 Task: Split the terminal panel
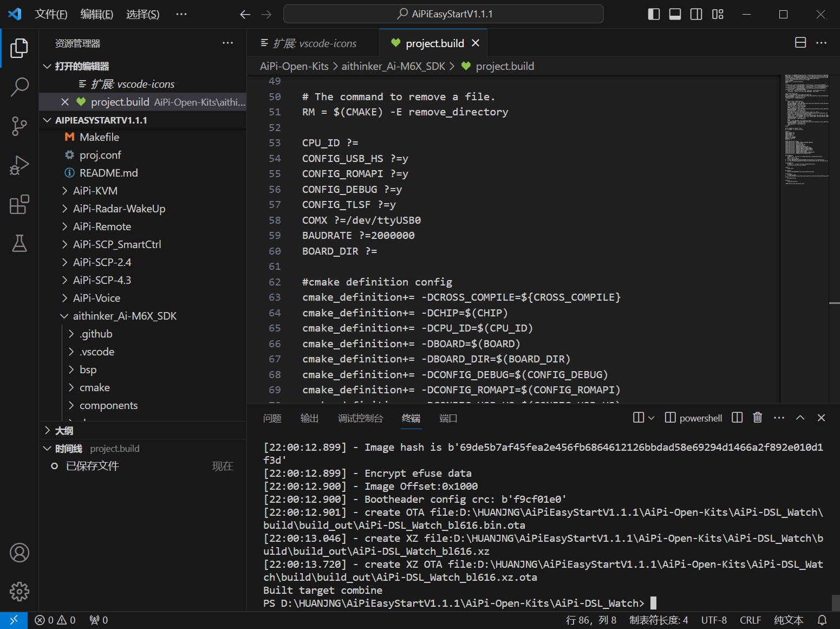click(x=737, y=417)
